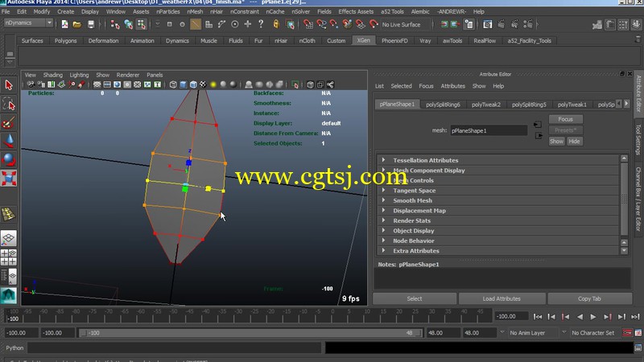Screen dimensions: 644x362
Task: Expand Mesh Component Display section
Action: (384, 170)
